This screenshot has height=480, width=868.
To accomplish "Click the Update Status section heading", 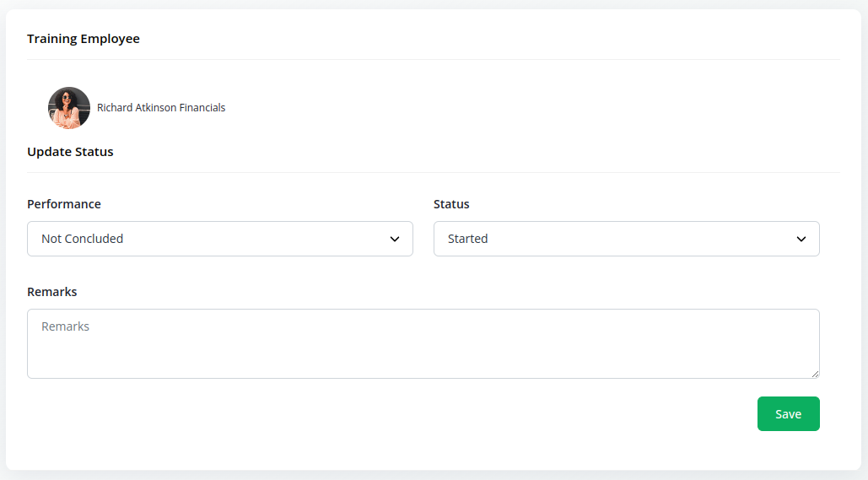I will (70, 152).
